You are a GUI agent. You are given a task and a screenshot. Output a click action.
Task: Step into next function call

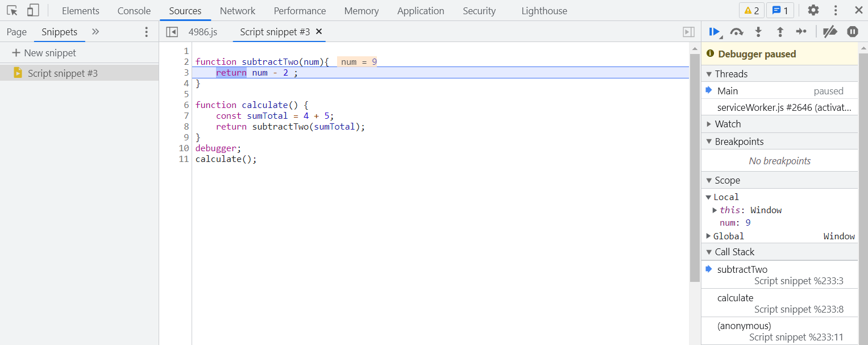click(758, 32)
